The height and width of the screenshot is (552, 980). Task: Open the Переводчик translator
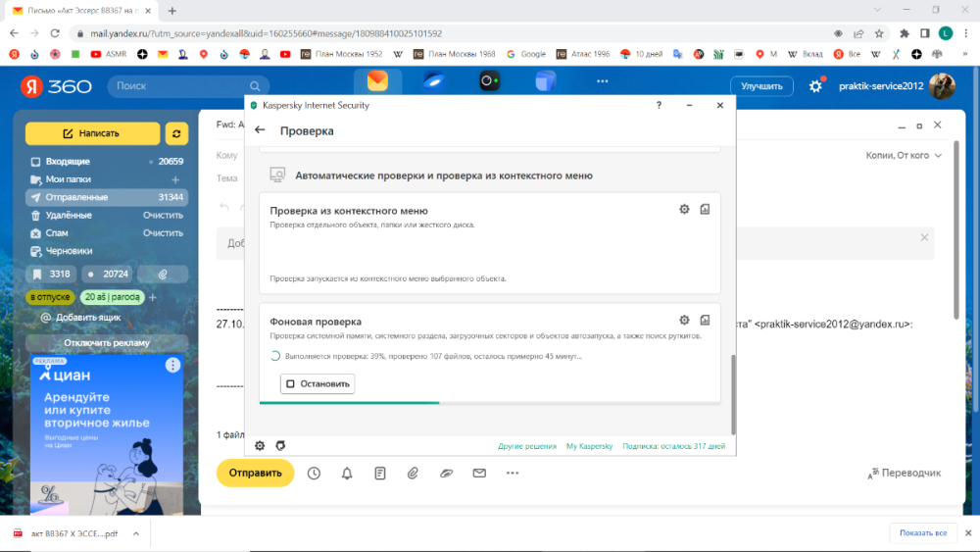click(905, 474)
